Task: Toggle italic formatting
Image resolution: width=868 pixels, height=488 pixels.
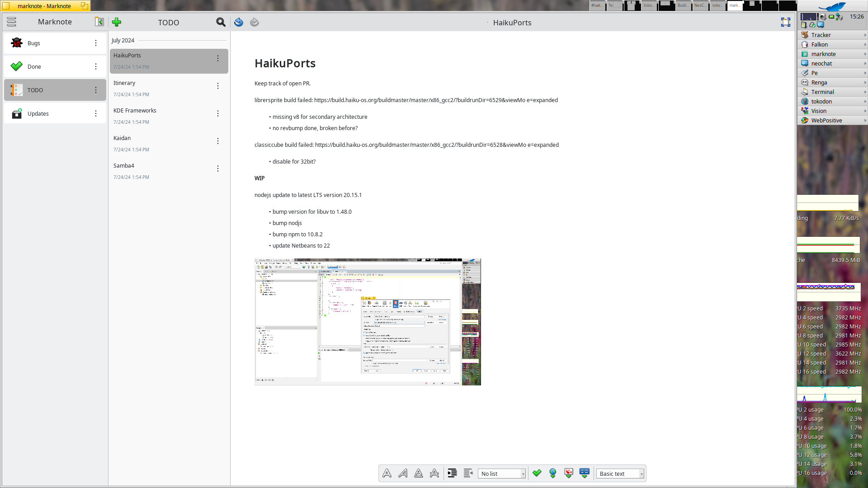Action: (403, 473)
